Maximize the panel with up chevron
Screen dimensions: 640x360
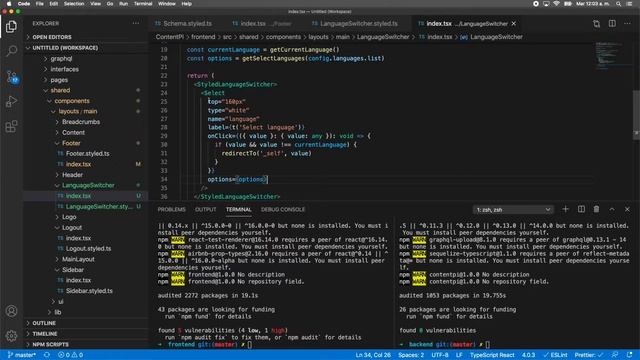(612, 209)
